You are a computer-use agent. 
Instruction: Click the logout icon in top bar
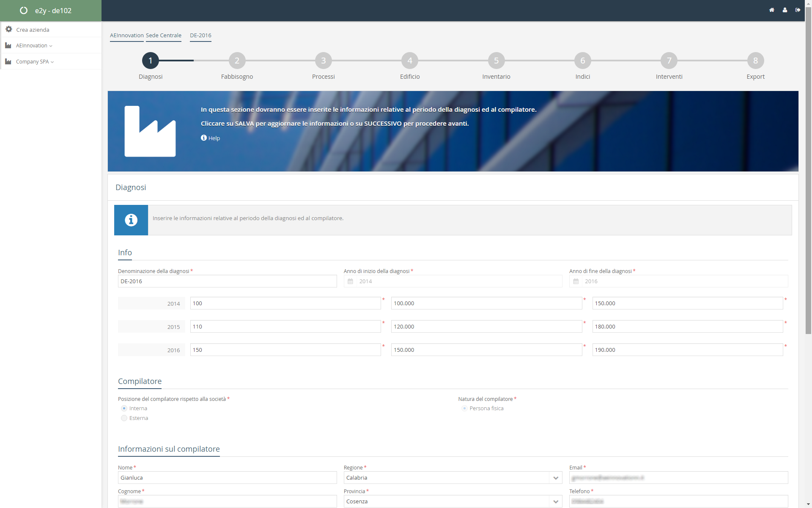click(798, 10)
